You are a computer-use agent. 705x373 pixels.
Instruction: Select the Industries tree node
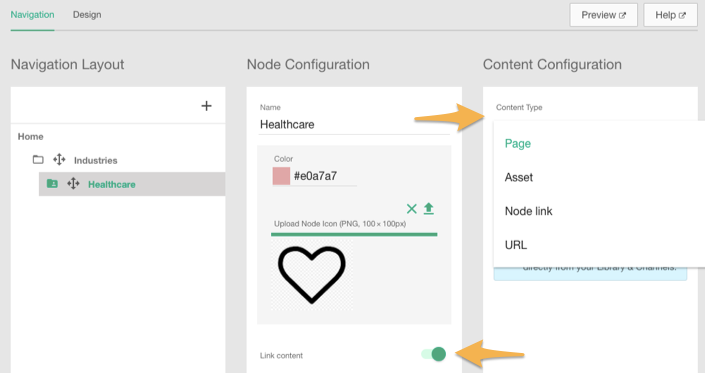point(95,160)
